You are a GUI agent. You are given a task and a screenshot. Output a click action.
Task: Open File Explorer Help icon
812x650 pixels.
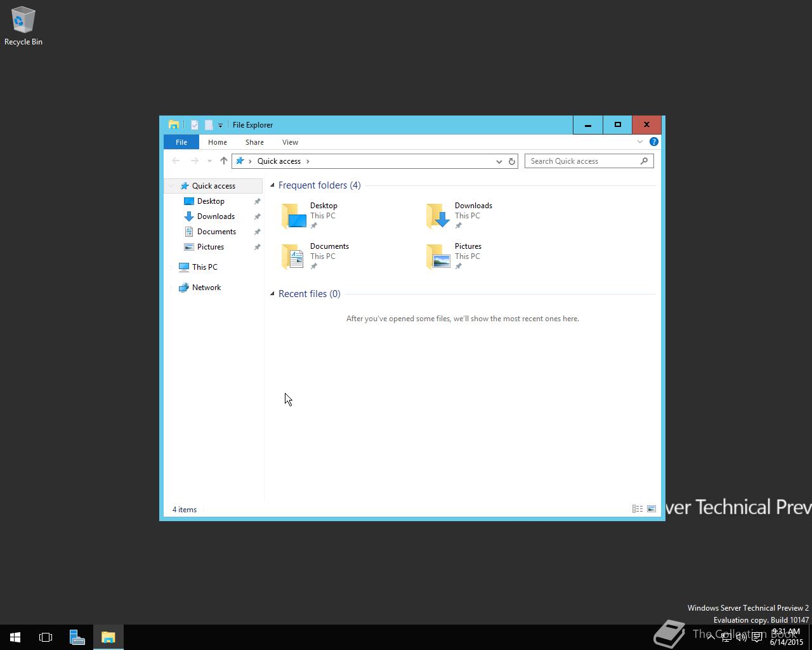654,142
